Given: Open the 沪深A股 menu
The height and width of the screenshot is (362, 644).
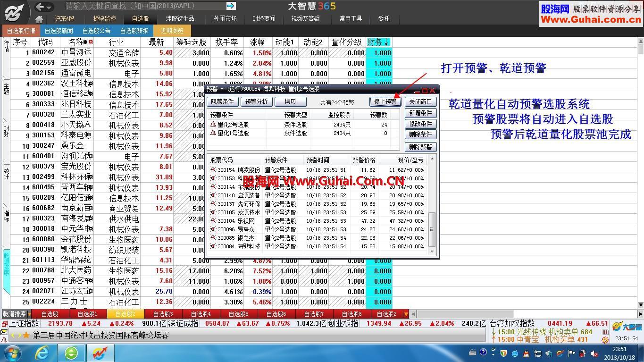Looking at the screenshot, I should tap(65, 19).
